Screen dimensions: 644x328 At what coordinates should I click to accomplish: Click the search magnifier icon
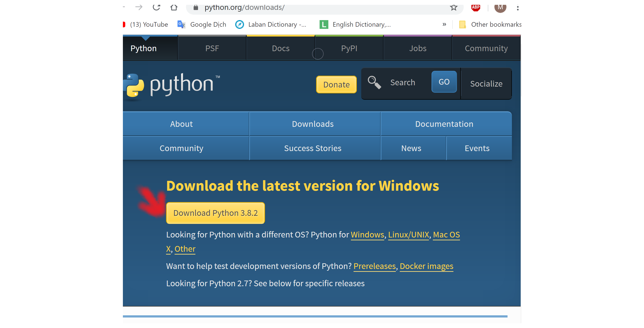tap(374, 82)
